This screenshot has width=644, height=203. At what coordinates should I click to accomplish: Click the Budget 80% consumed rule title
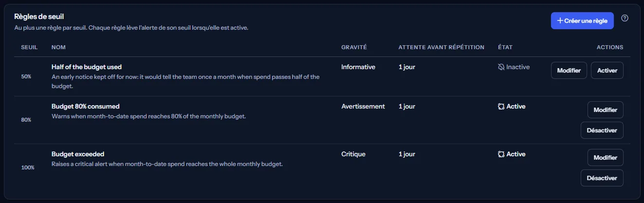[86, 106]
